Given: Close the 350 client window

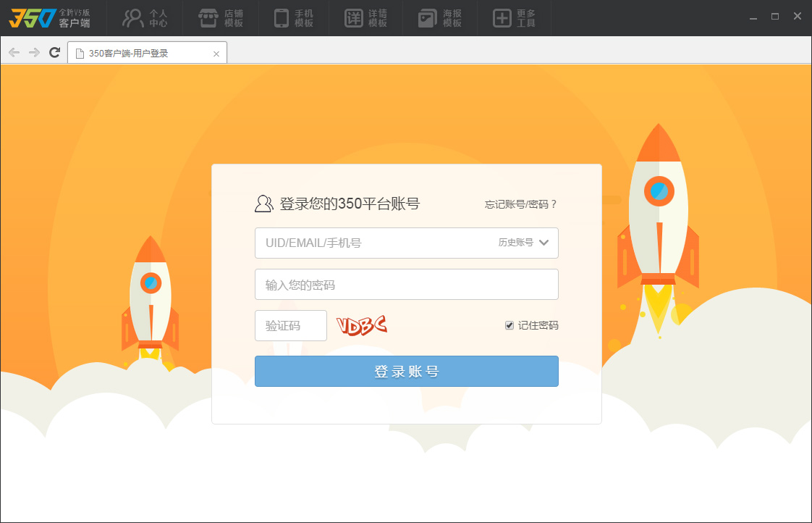Looking at the screenshot, I should pos(798,16).
